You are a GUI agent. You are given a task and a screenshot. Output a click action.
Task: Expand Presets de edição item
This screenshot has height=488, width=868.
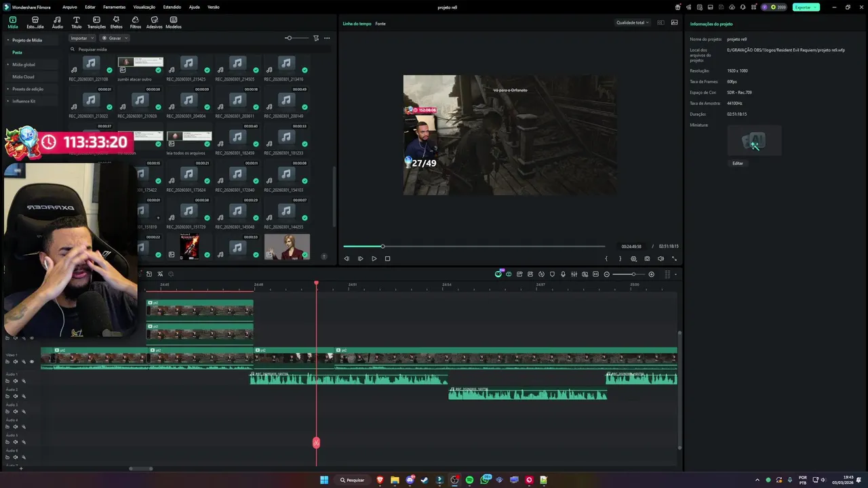tap(8, 89)
